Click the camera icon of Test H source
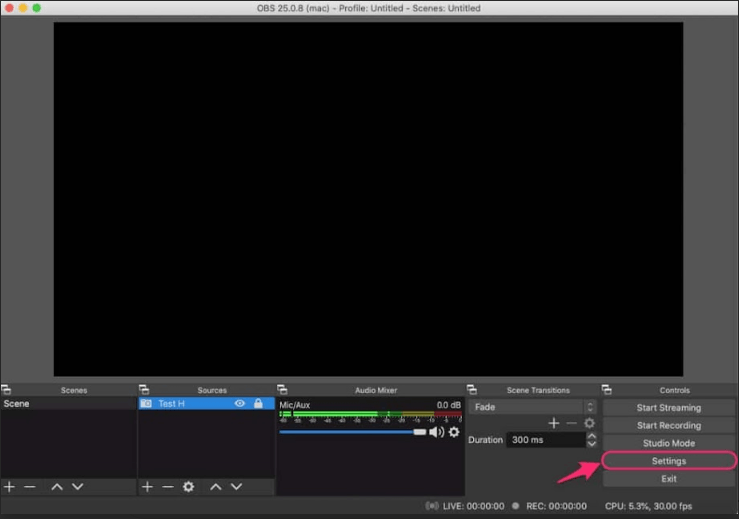Viewport: 739px width, 519px height. (146, 404)
